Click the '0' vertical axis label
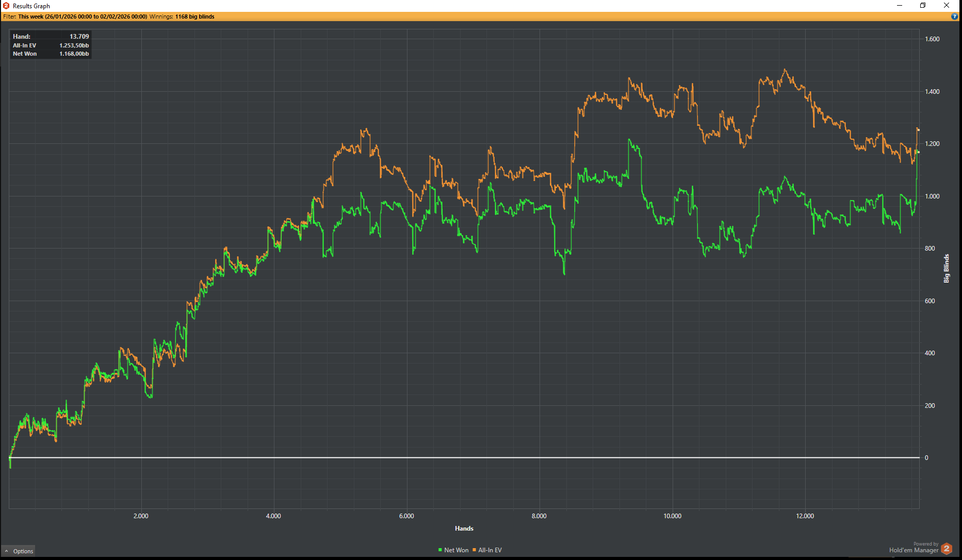The width and height of the screenshot is (962, 560). [x=926, y=458]
